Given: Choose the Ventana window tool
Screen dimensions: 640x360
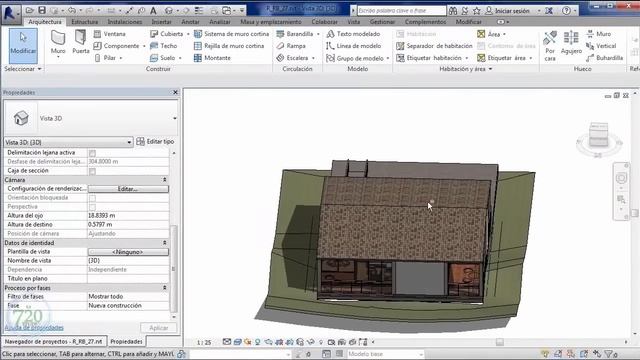Looking at the screenshot, I should 109,34.
